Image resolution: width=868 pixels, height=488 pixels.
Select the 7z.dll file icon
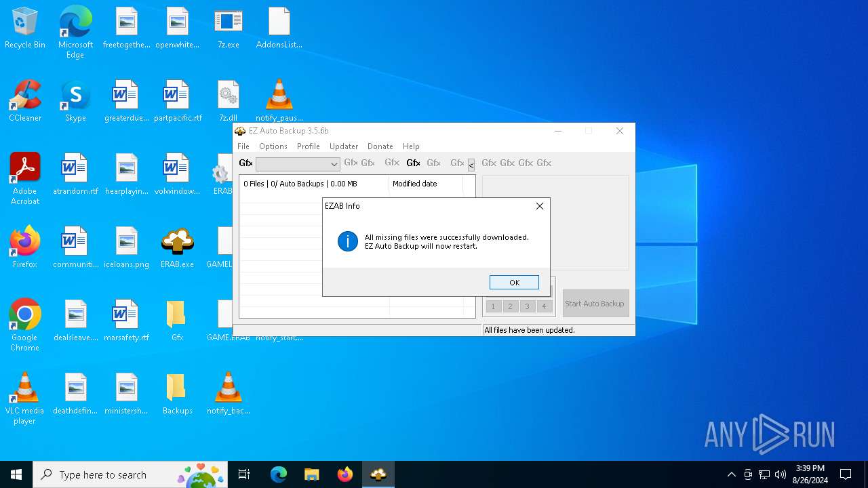229,101
